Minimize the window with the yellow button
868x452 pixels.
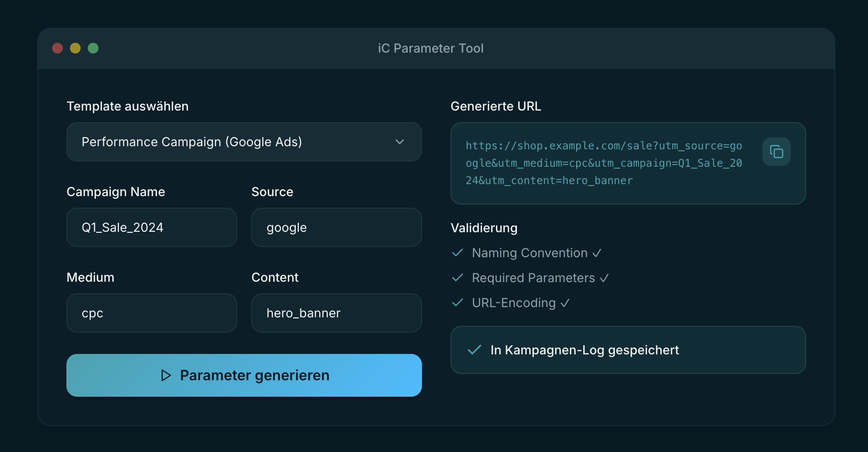(x=75, y=48)
